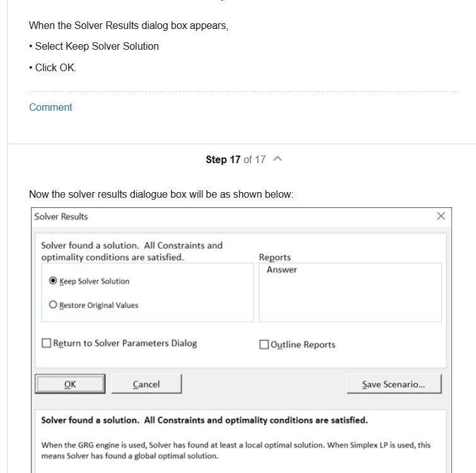
Task: Close the Solver Results dialog
Action: pyautogui.click(x=441, y=216)
